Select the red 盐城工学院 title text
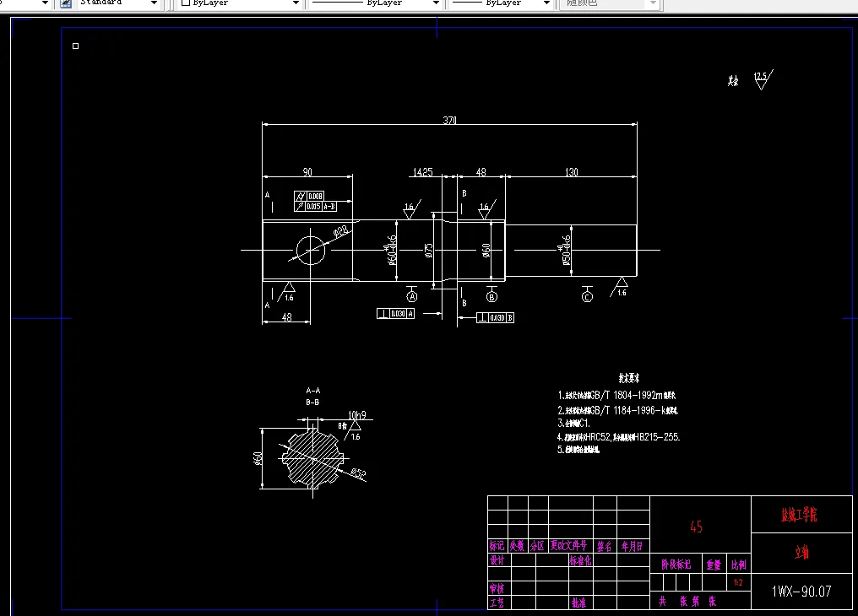 point(799,515)
